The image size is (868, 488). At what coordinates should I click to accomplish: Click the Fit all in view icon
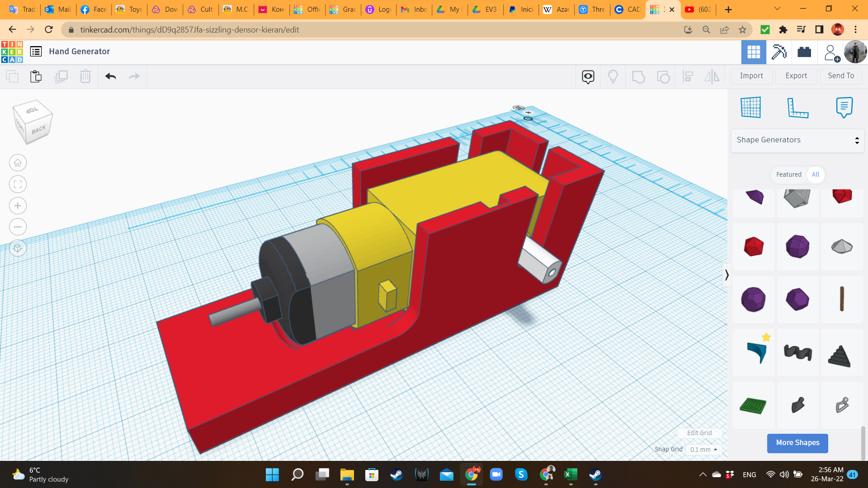click(x=18, y=184)
